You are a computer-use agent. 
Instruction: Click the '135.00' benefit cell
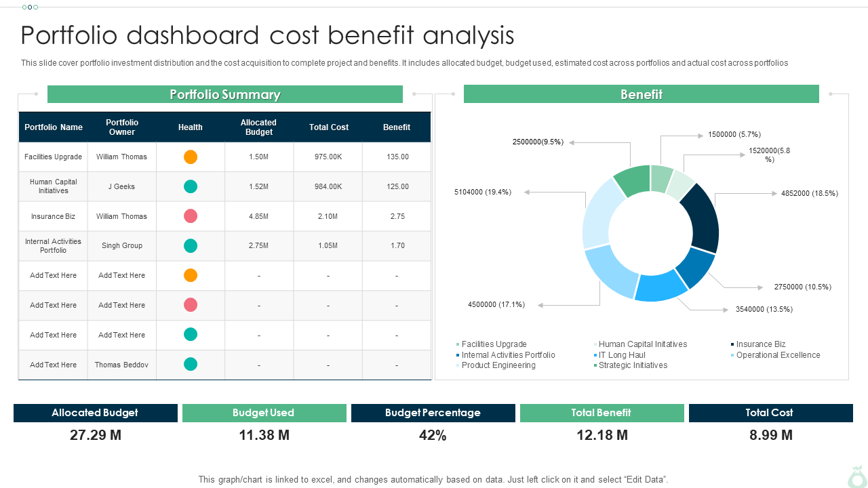(x=397, y=157)
